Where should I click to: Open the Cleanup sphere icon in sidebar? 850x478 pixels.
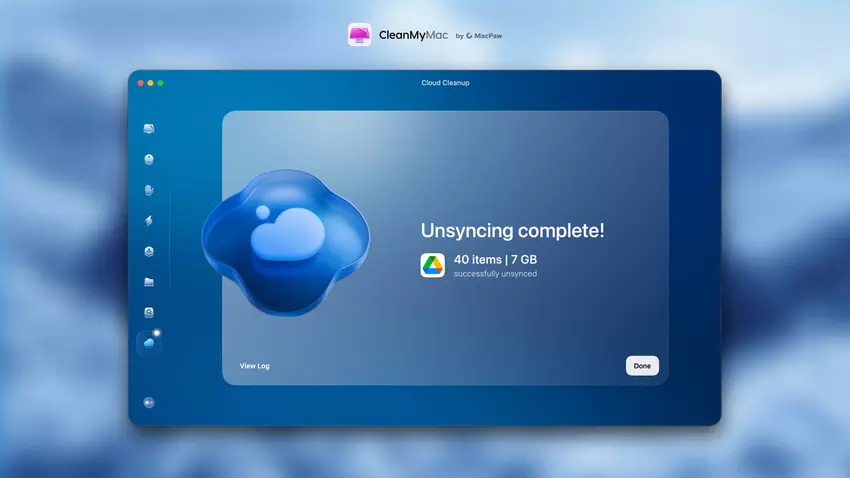(149, 159)
